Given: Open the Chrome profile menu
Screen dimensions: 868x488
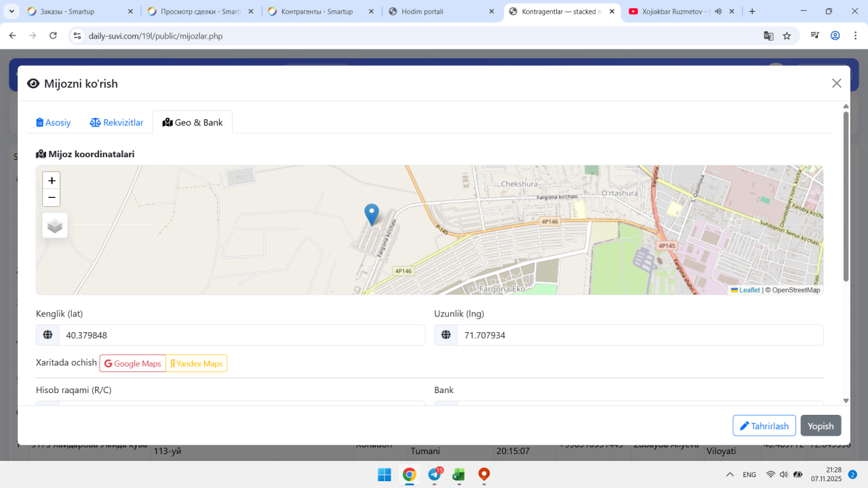Looking at the screenshot, I should pos(835,36).
